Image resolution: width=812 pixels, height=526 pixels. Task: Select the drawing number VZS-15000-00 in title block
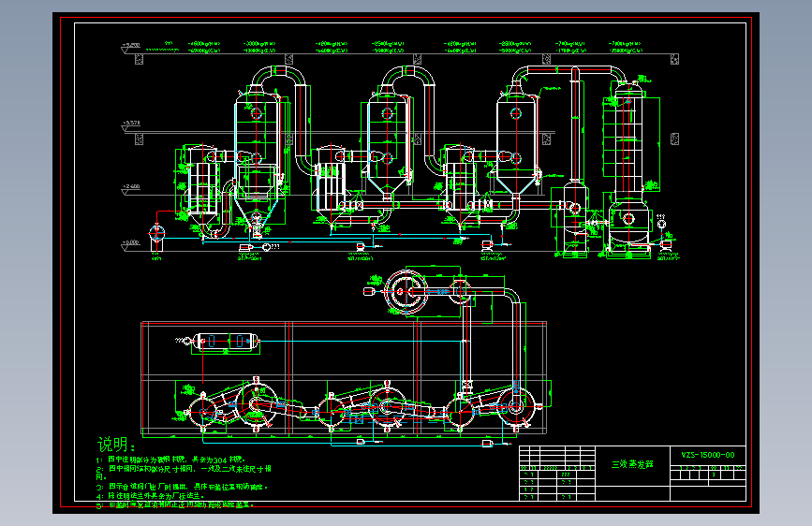[x=708, y=455]
